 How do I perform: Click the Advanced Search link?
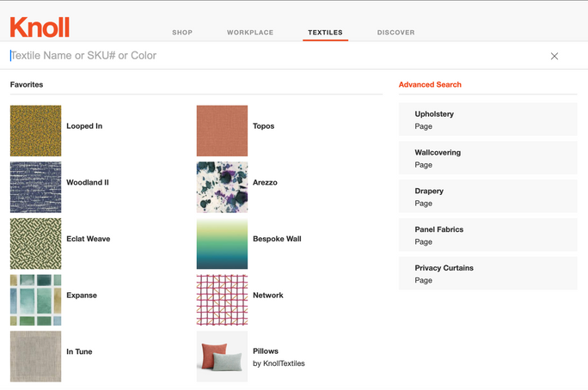(430, 85)
